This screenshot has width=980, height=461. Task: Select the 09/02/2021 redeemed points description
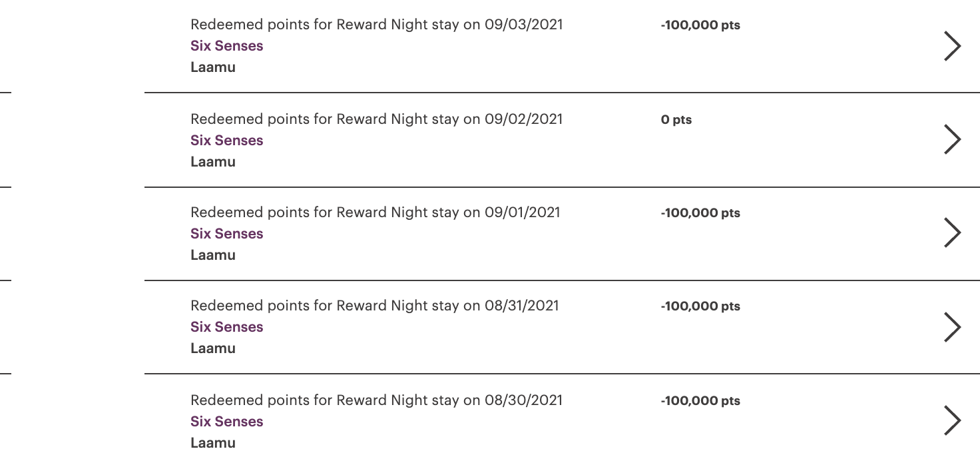[x=377, y=119]
